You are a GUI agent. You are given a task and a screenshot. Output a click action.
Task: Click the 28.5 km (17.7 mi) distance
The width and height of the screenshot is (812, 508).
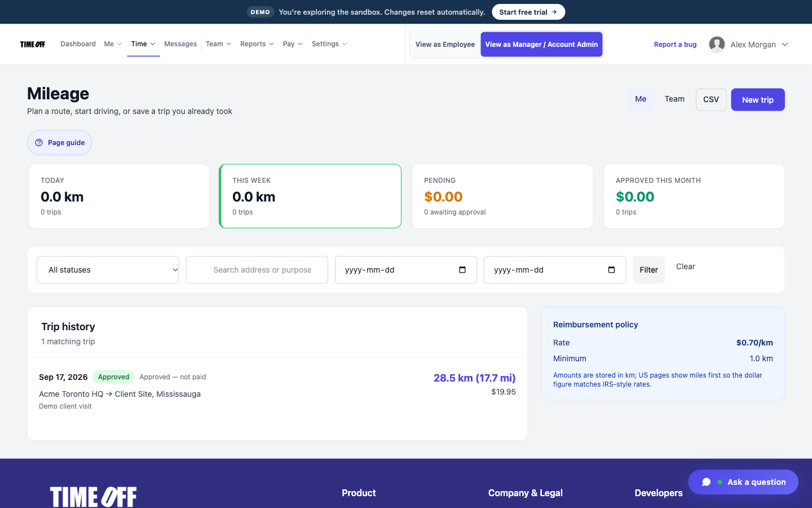point(475,378)
